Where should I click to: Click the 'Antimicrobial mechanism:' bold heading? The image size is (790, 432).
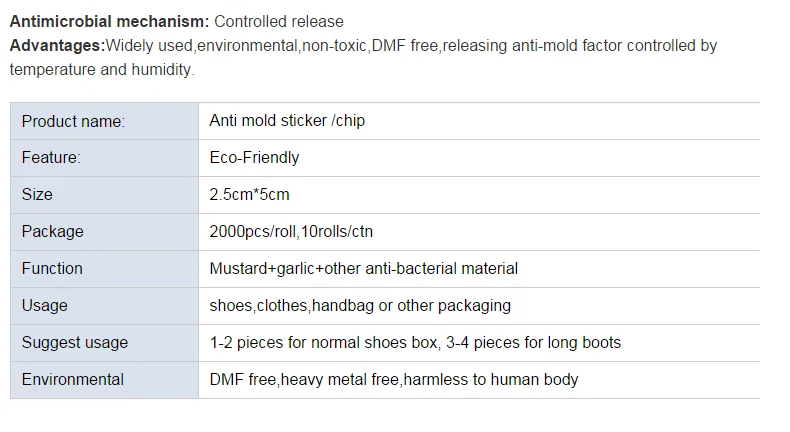click(x=109, y=21)
